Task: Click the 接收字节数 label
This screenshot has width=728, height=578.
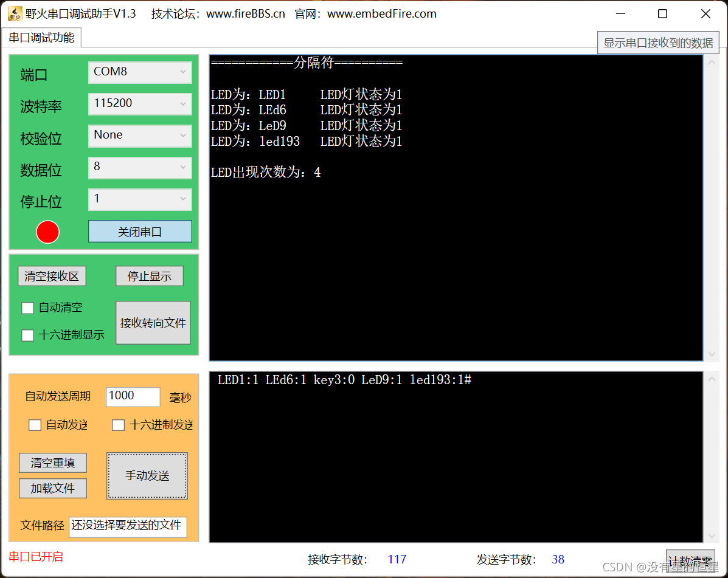Action: click(338, 560)
